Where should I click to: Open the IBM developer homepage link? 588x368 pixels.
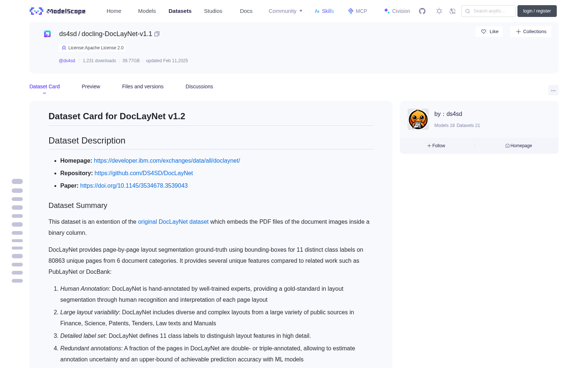point(167,161)
